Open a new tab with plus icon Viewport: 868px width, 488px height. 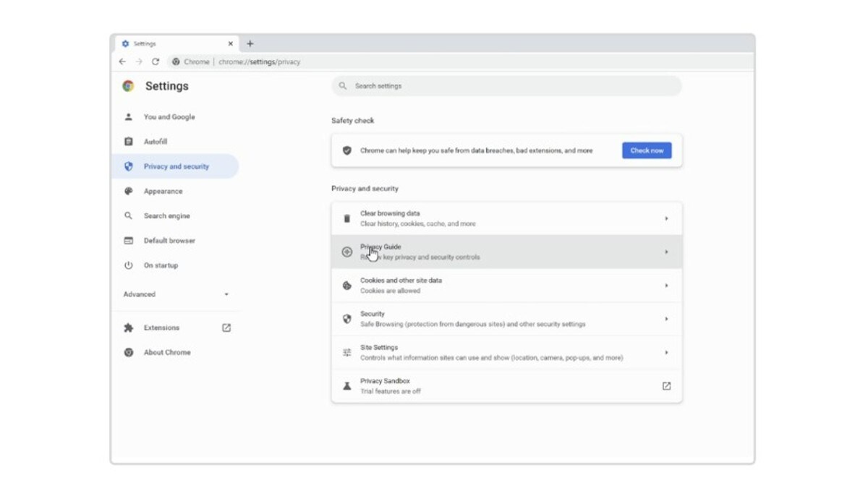[x=250, y=44]
